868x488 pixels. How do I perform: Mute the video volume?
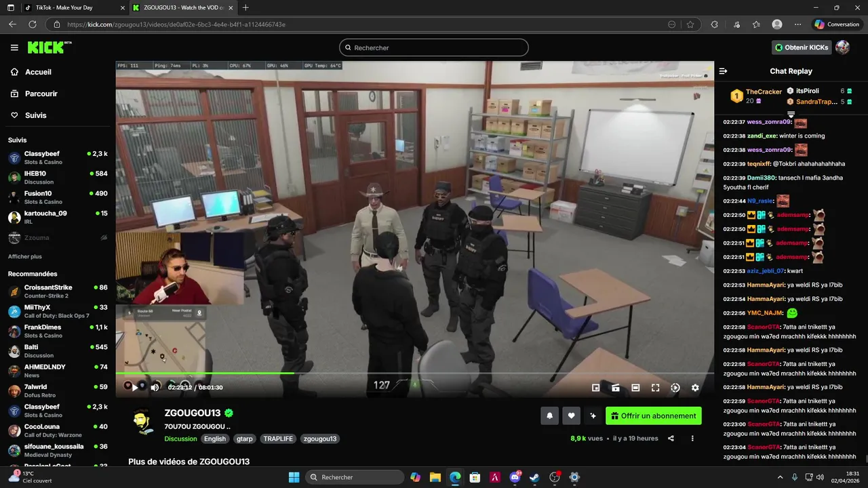[155, 388]
